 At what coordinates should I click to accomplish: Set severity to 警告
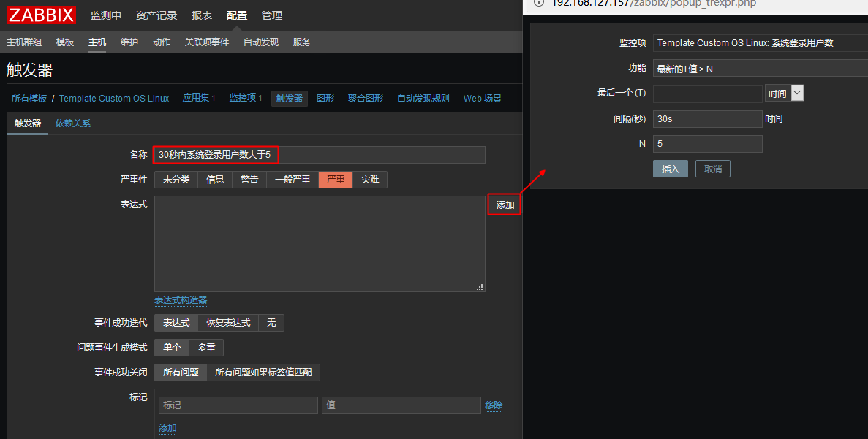pyautogui.click(x=249, y=180)
